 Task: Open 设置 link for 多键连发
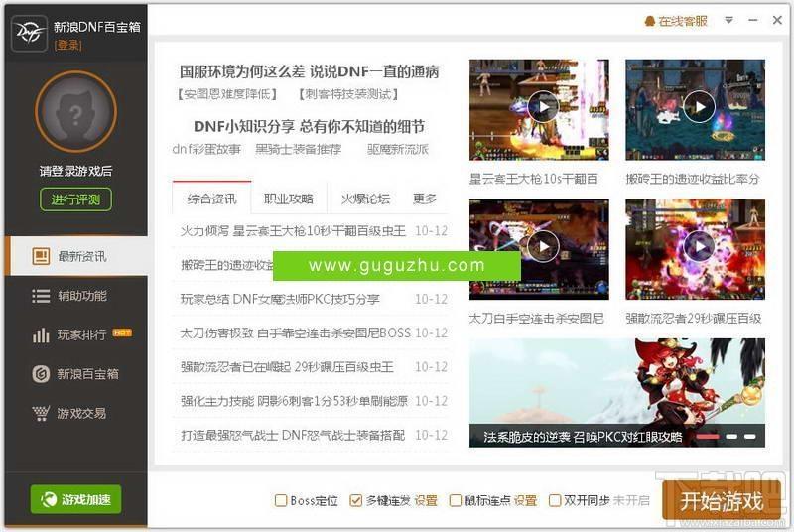(x=426, y=500)
